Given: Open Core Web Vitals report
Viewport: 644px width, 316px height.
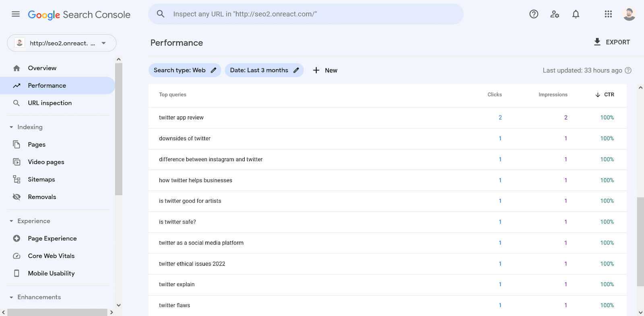Looking at the screenshot, I should 51,256.
